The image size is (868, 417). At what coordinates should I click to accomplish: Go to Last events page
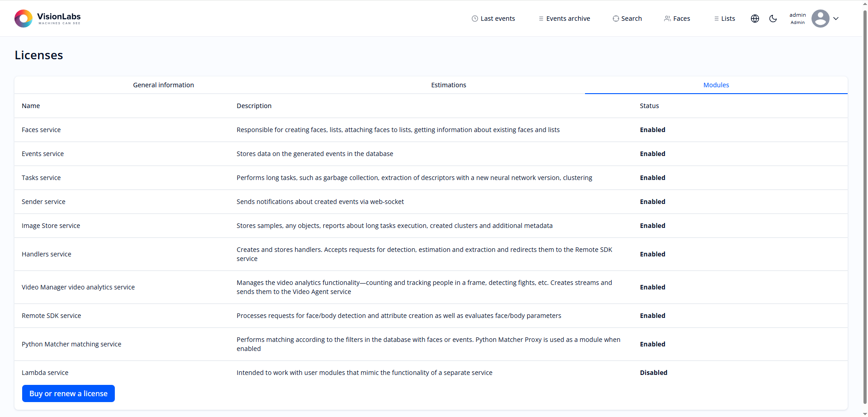pyautogui.click(x=497, y=19)
